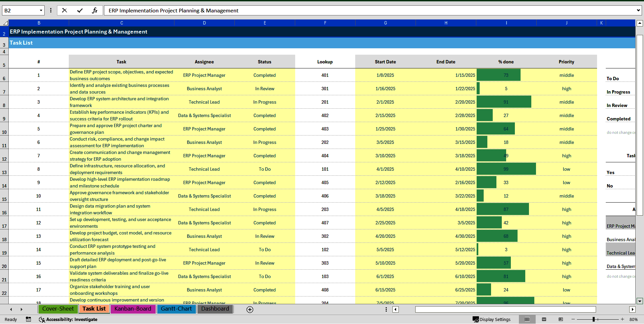Open Page Break Preview via its icon
644x324 pixels.
tap(560, 319)
